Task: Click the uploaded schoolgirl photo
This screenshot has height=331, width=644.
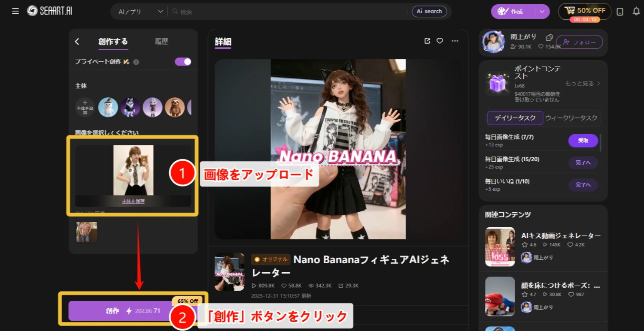Action: (x=133, y=170)
